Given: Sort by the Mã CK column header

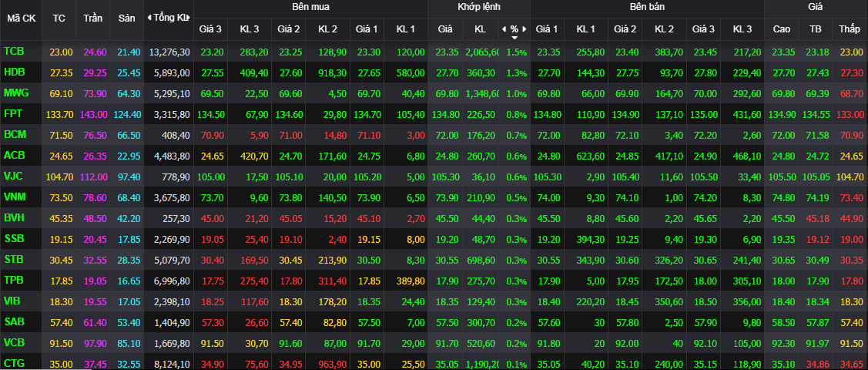Looking at the screenshot, I should click(x=21, y=18).
